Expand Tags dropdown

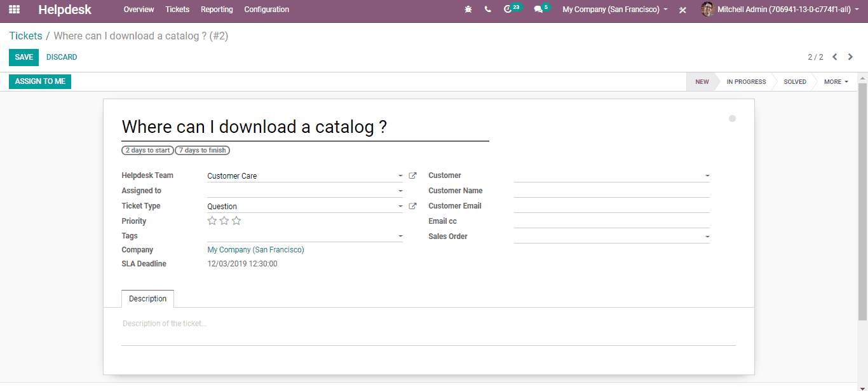coord(400,237)
